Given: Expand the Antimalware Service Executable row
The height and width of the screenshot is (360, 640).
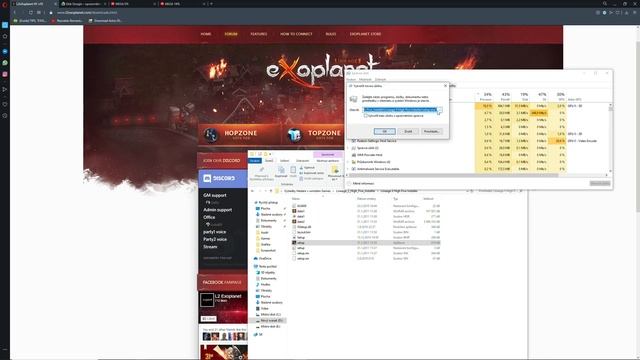Looking at the screenshot, I should (348, 169).
